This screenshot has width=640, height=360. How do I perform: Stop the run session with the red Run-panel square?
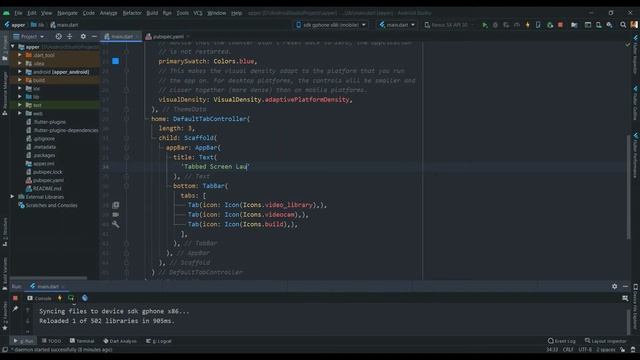[15, 298]
